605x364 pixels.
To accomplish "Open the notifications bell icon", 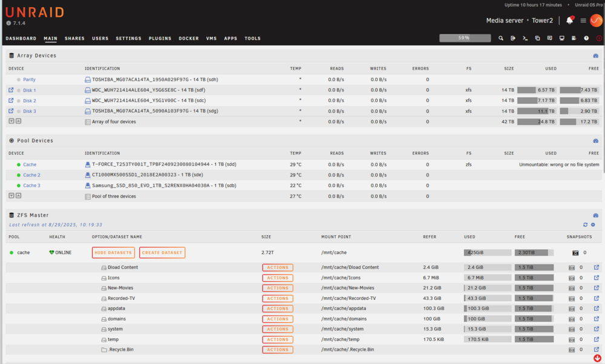I will pos(569,21).
